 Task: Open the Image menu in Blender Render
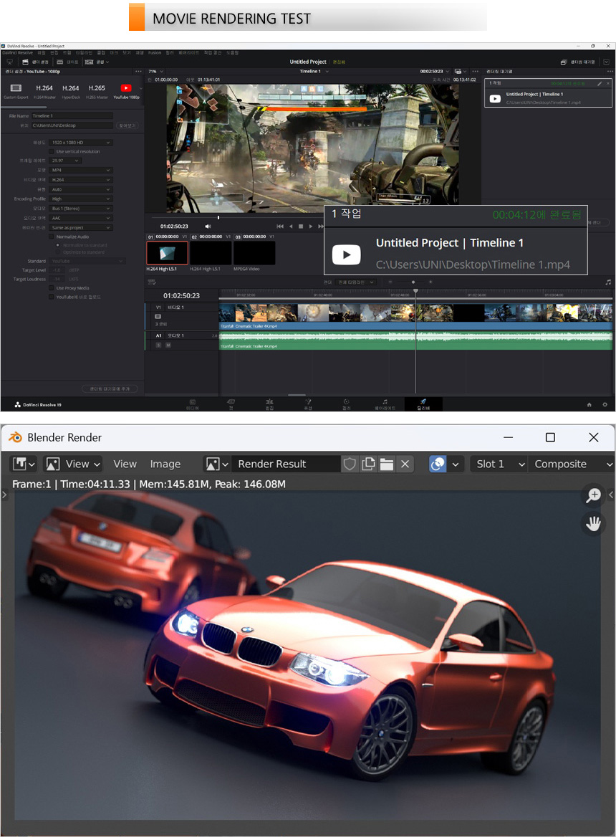(165, 464)
